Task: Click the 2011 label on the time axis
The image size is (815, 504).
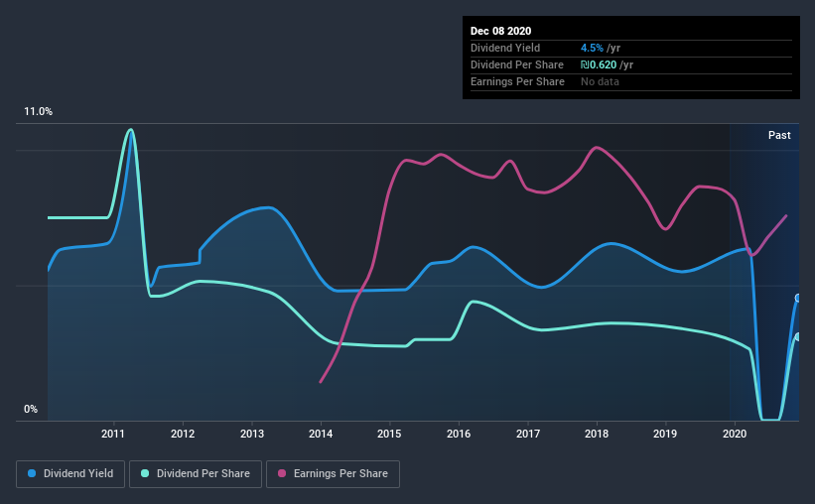Action: click(113, 434)
